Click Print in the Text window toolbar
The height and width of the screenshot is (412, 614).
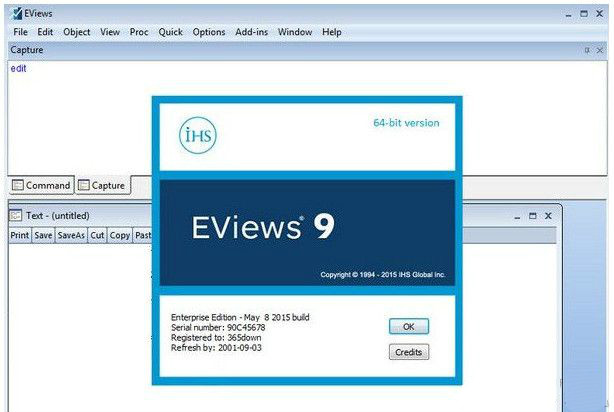click(20, 235)
